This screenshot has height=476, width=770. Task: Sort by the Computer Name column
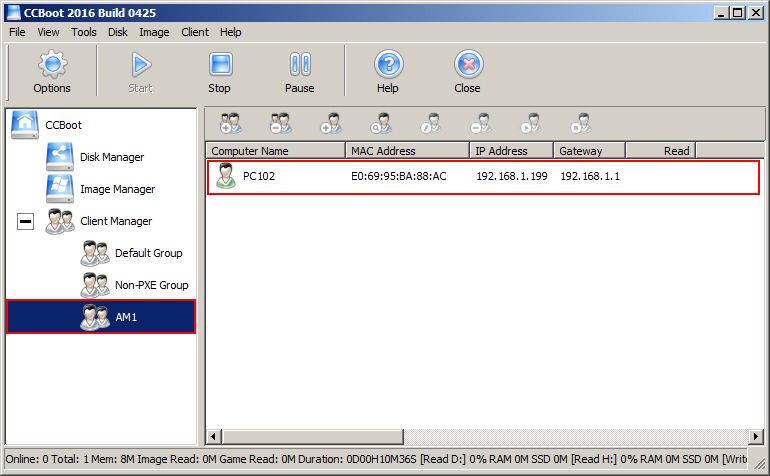276,151
